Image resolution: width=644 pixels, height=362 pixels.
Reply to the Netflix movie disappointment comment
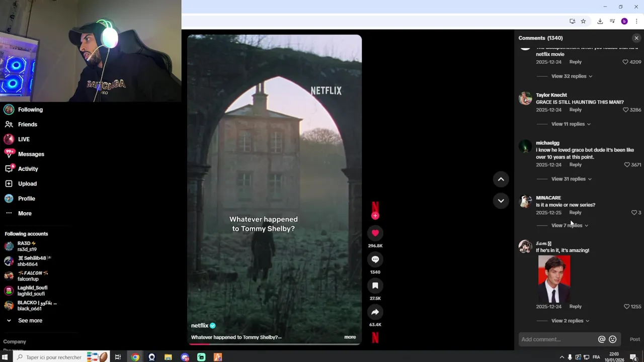tap(575, 62)
